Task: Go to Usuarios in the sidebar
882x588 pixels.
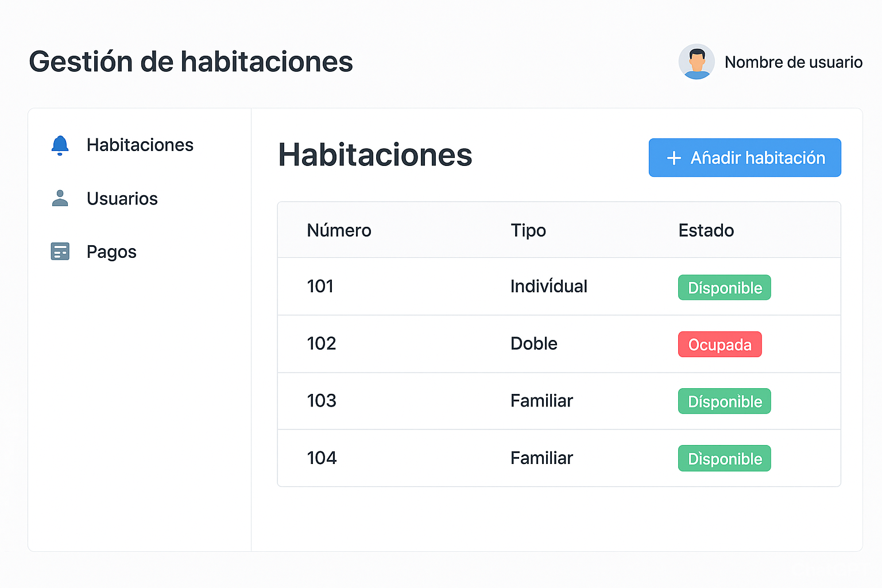Action: 122,199
